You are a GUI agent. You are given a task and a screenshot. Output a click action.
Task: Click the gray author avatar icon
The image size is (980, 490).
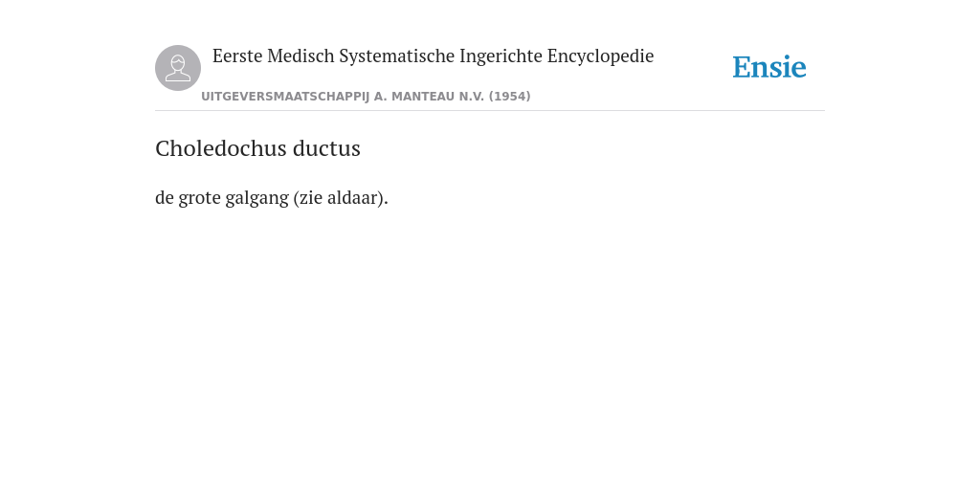click(178, 68)
